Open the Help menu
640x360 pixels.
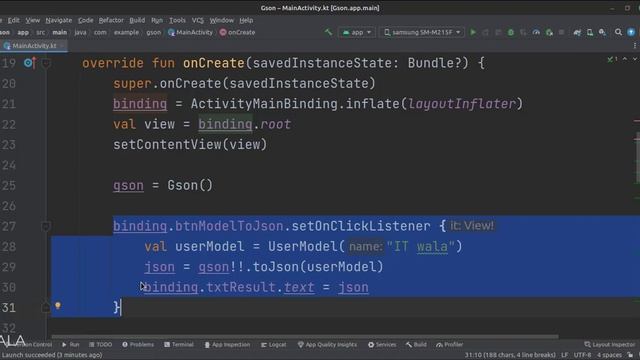click(x=246, y=20)
